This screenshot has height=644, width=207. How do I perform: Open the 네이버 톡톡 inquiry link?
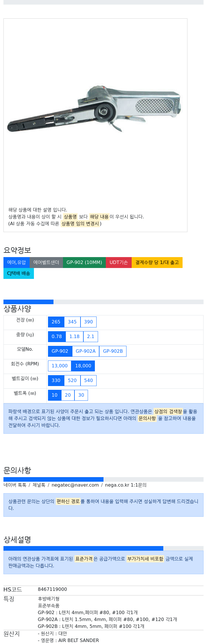(15, 485)
